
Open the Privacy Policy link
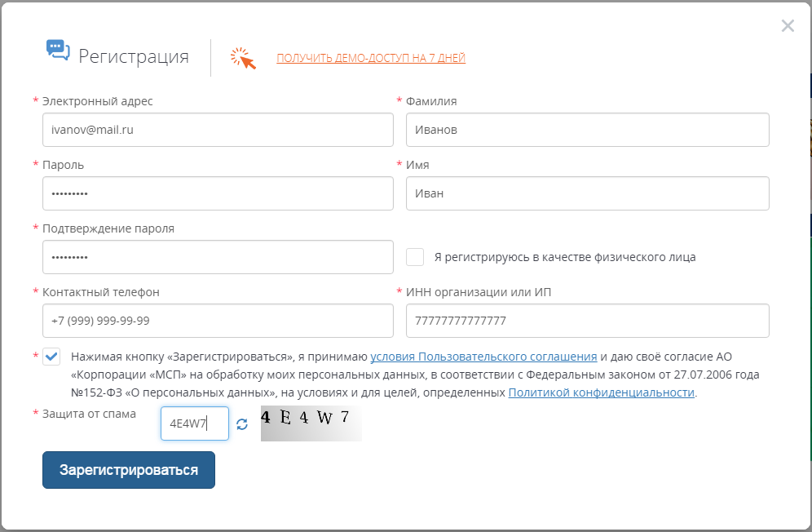pos(601,392)
